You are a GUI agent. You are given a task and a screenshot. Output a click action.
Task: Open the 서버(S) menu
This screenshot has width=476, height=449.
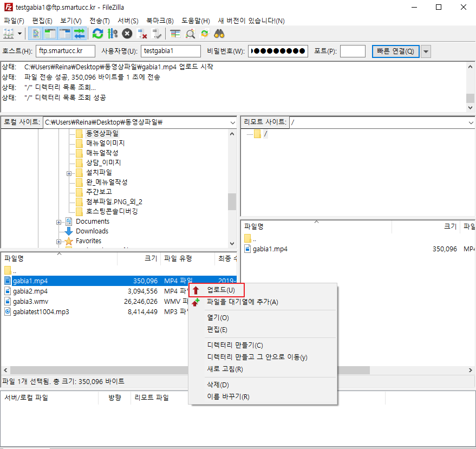[x=128, y=21]
